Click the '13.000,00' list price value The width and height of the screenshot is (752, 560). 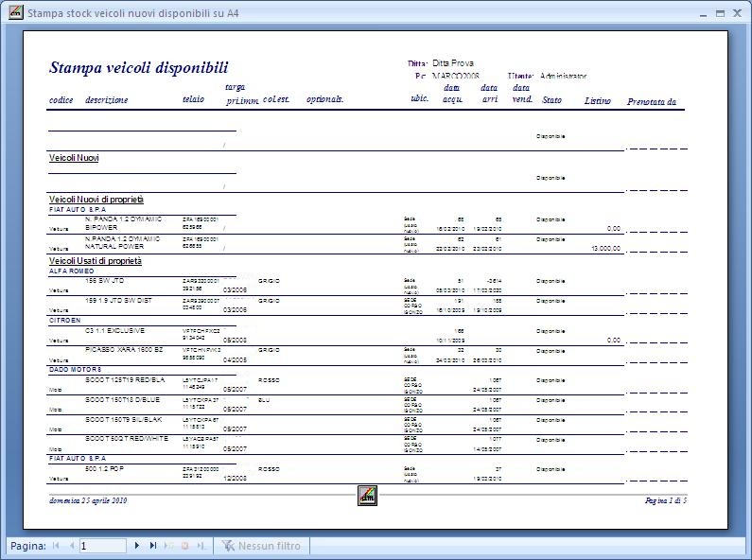point(606,249)
